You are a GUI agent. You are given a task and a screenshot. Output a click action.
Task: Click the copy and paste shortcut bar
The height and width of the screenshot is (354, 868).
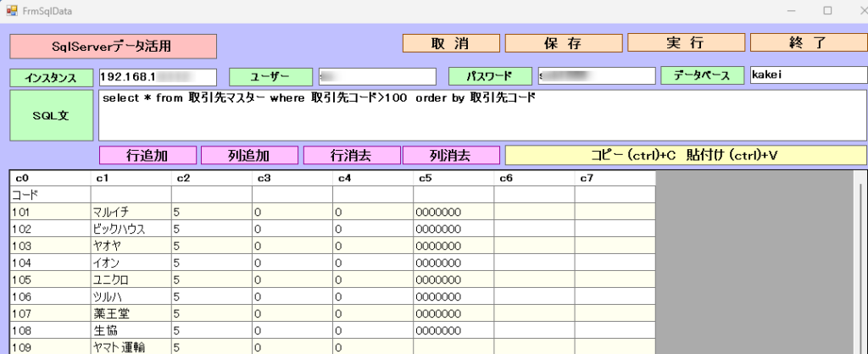pyautogui.click(x=686, y=156)
